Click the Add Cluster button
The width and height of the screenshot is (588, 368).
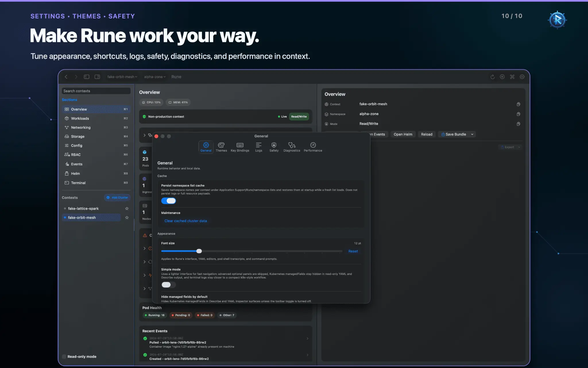click(x=117, y=198)
